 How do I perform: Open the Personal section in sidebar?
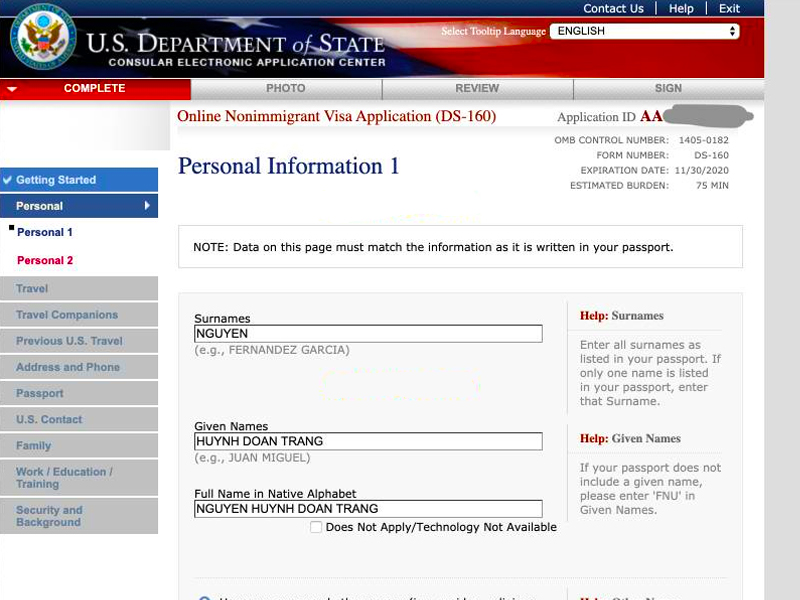(79, 206)
